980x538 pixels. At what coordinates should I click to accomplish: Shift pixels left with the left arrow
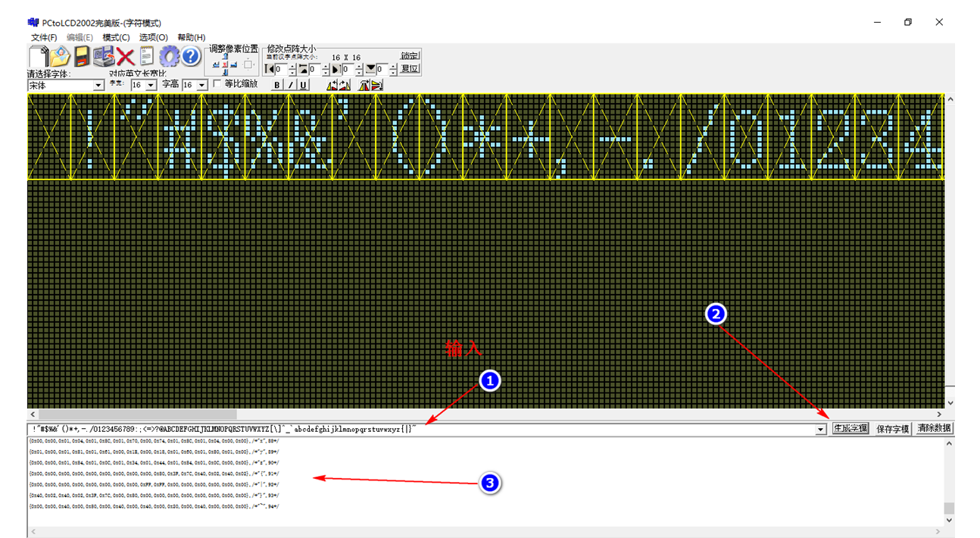[x=216, y=64]
